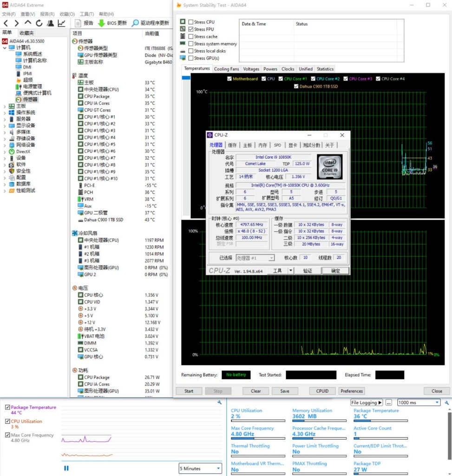
Task: Click the wrench icon above the bottom-left graph
Action: (x=220, y=403)
